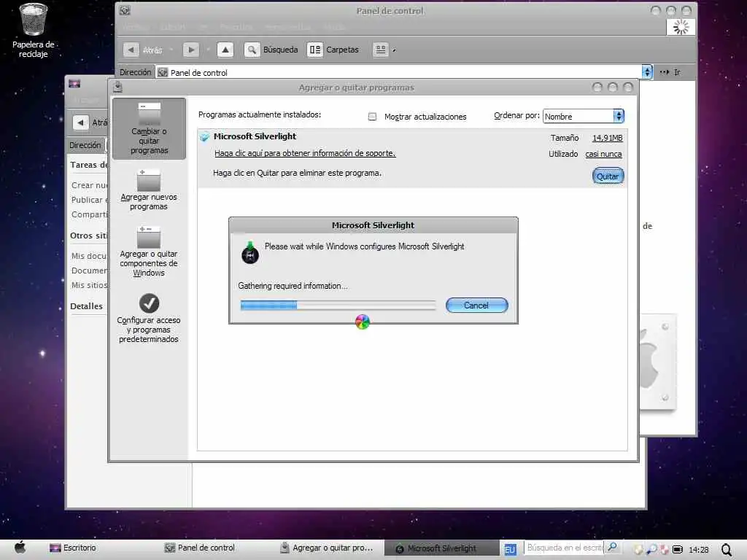Open the views dropdown arrow beside the views icon
This screenshot has height=560, width=747.
click(x=394, y=50)
